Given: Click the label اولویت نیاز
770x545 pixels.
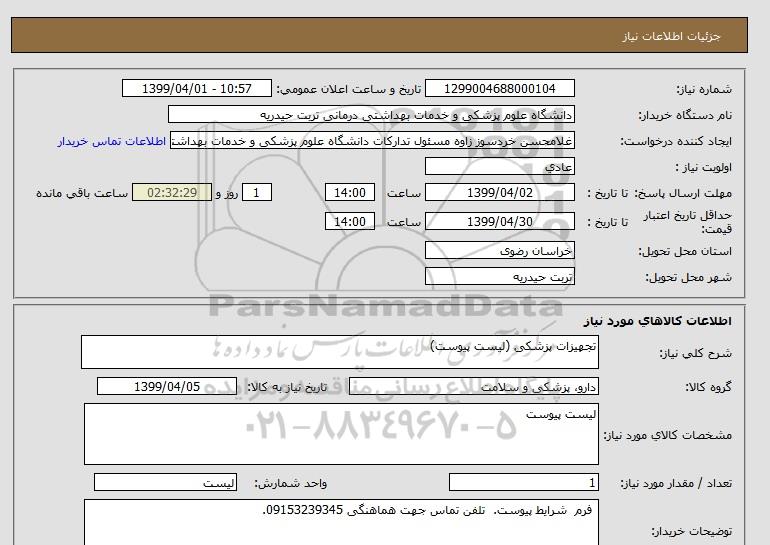Looking at the screenshot, I should click(703, 167).
